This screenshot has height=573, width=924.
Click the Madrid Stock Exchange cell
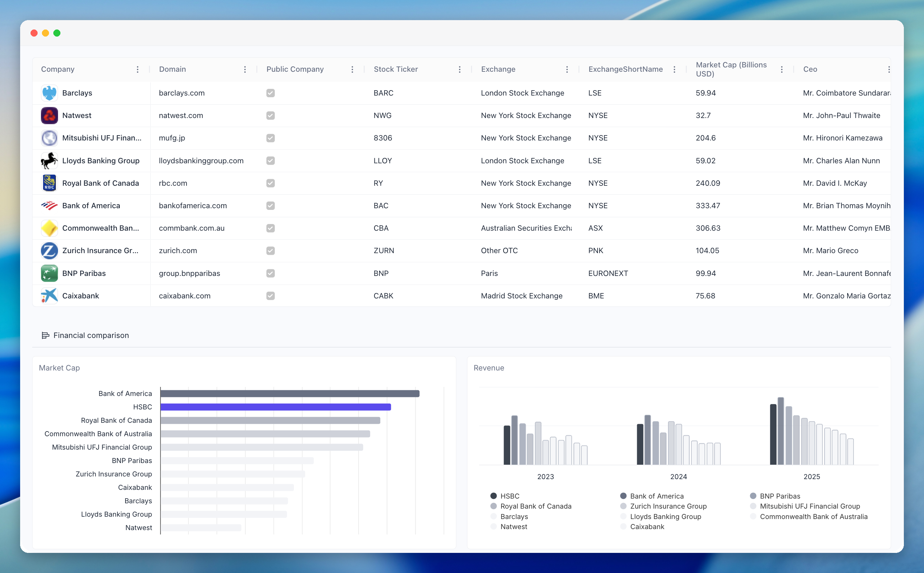(522, 296)
